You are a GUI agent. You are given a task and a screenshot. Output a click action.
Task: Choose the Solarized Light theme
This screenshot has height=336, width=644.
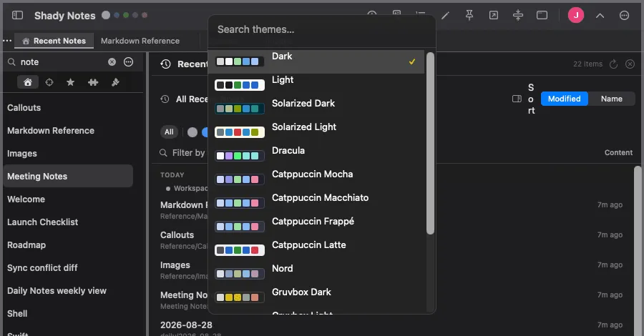pyautogui.click(x=316, y=132)
